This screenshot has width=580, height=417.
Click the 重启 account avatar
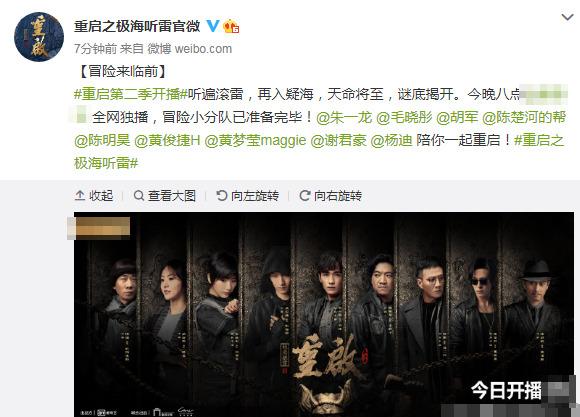[x=39, y=37]
